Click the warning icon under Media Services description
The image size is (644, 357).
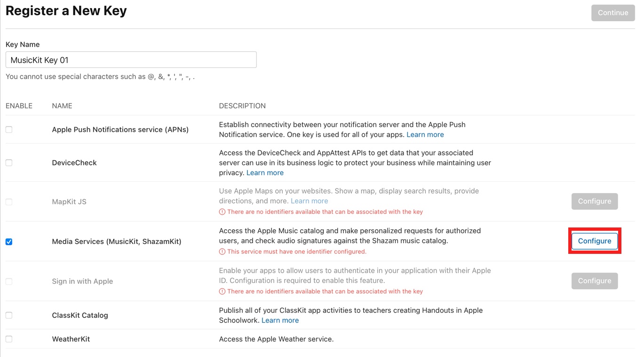pos(222,252)
